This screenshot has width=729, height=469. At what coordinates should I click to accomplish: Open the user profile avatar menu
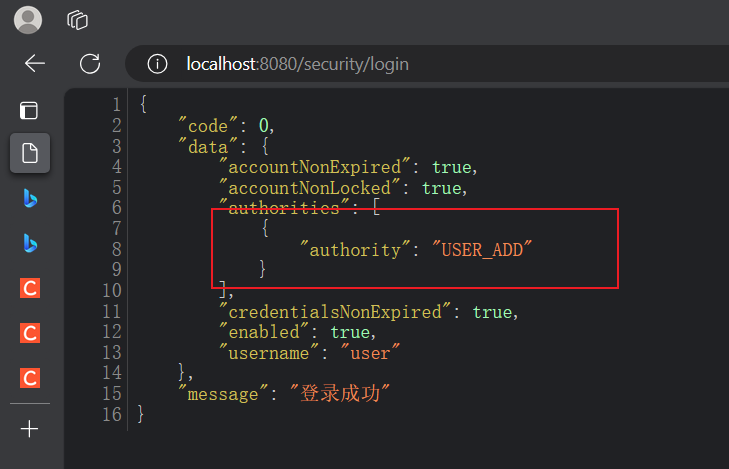click(x=28, y=19)
